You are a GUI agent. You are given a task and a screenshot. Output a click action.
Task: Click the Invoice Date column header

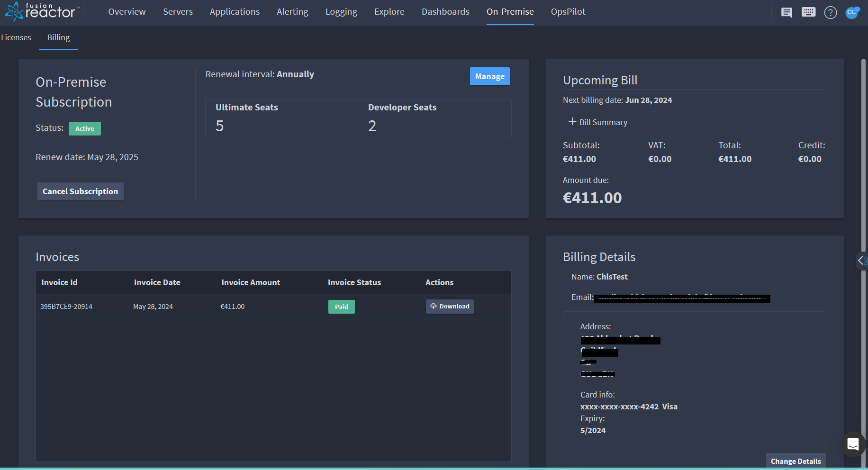[x=157, y=282]
